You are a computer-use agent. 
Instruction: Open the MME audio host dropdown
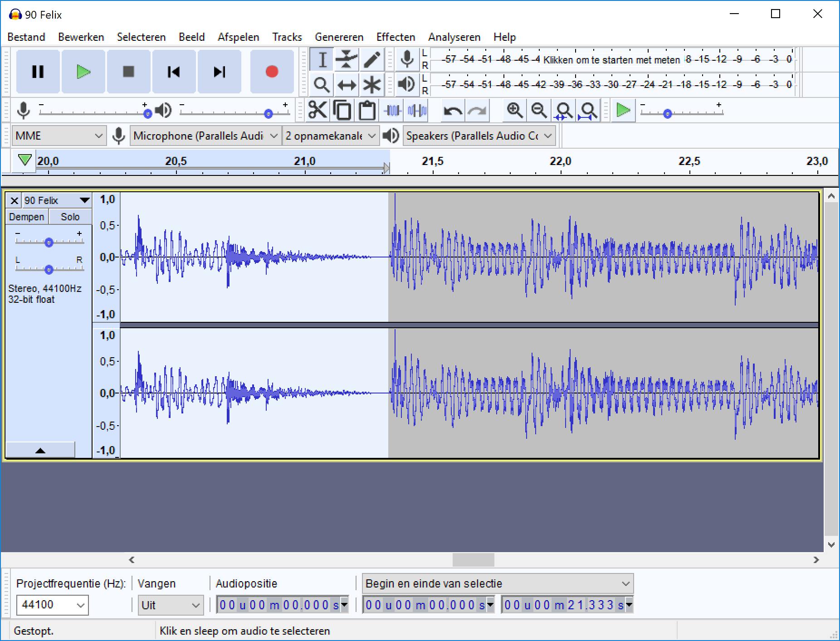(59, 136)
